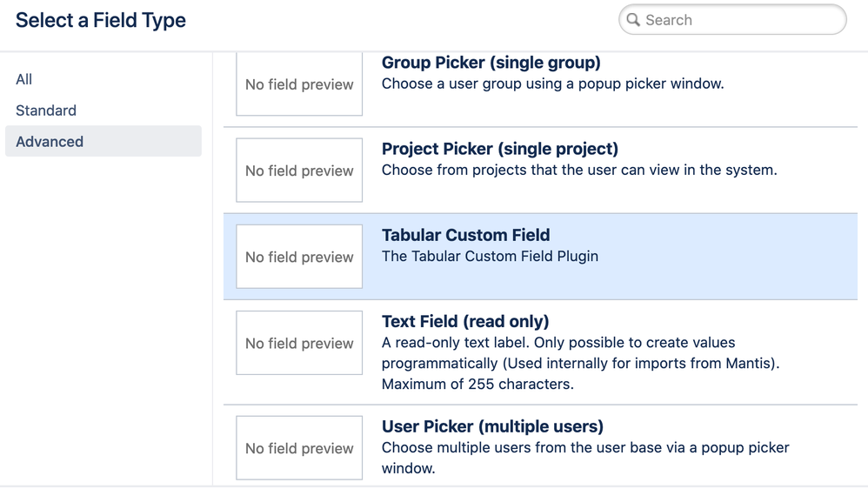Choose User Picker (multiple users) title
868x489 pixels.
pos(492,426)
